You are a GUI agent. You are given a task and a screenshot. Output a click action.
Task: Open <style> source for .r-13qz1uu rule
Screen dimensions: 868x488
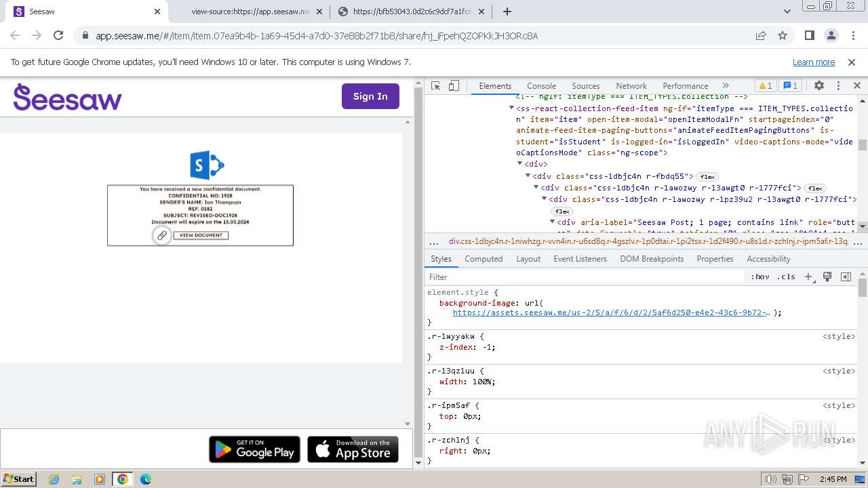[x=839, y=371]
